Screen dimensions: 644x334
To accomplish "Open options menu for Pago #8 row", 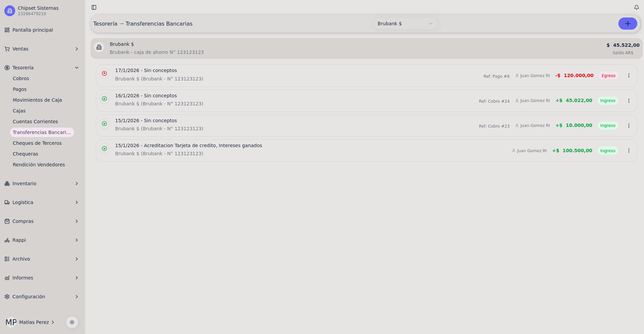I will 629,76.
